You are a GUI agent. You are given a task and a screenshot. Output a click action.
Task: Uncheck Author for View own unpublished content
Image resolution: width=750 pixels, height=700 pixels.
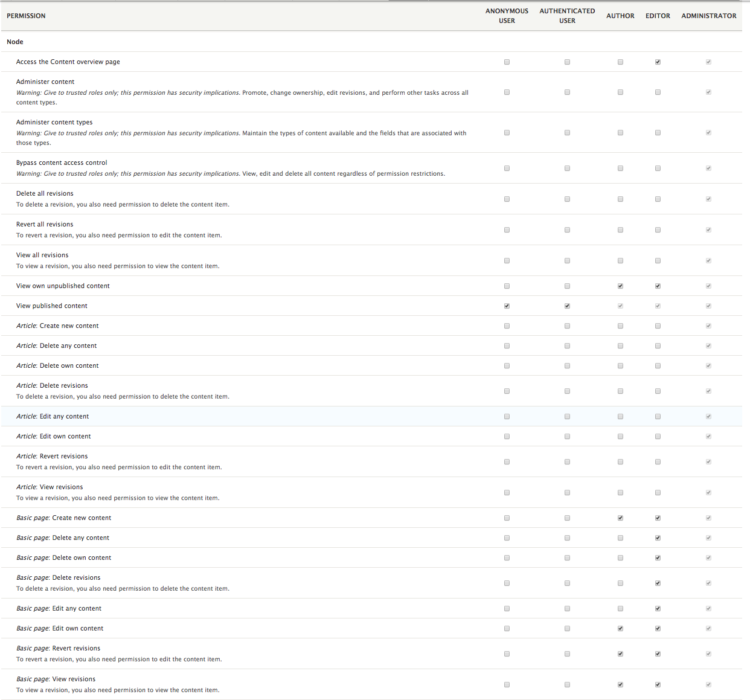pyautogui.click(x=620, y=286)
